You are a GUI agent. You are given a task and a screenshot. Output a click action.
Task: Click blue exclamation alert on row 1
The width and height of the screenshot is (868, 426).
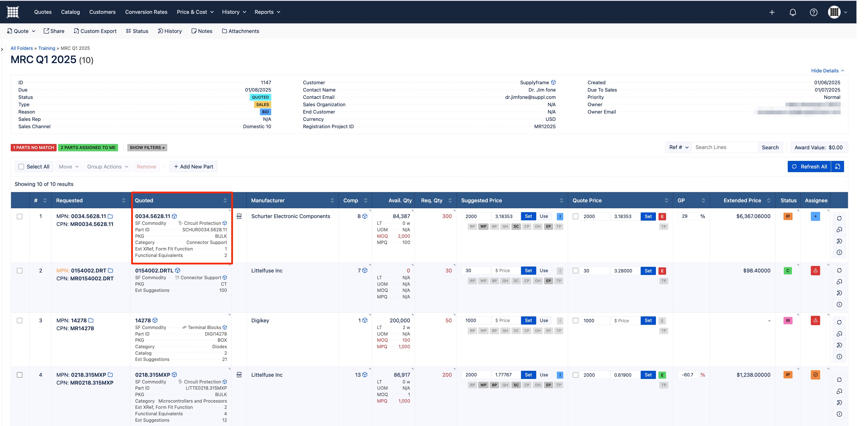click(560, 216)
